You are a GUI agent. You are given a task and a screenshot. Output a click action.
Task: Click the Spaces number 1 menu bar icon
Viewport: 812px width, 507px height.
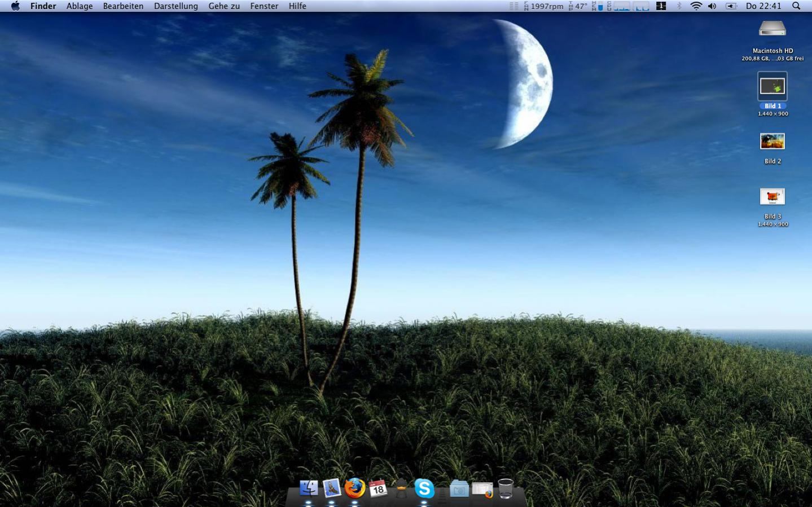click(x=661, y=6)
